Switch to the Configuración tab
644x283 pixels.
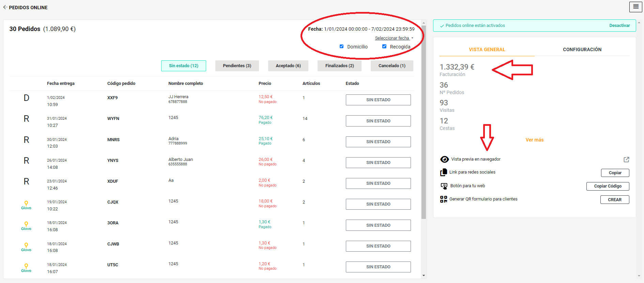click(x=582, y=49)
